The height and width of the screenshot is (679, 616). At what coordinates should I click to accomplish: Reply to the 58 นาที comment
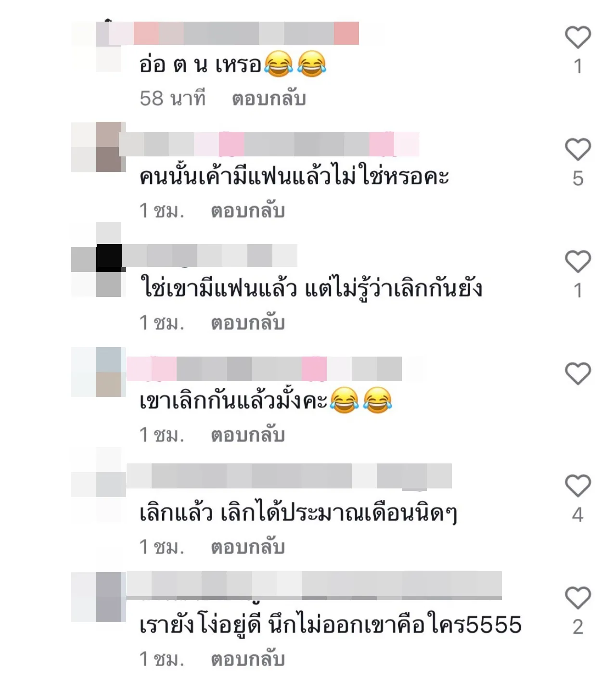[x=269, y=99]
